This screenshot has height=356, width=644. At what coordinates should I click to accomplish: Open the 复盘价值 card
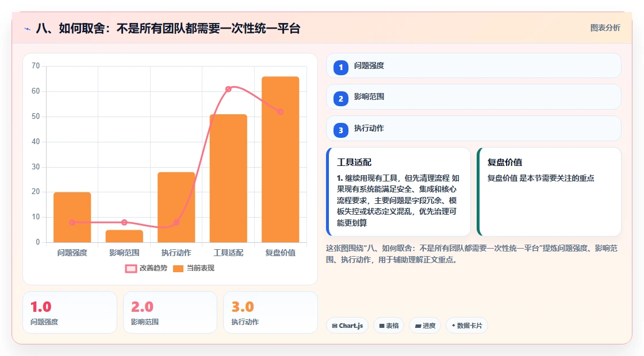tap(549, 192)
